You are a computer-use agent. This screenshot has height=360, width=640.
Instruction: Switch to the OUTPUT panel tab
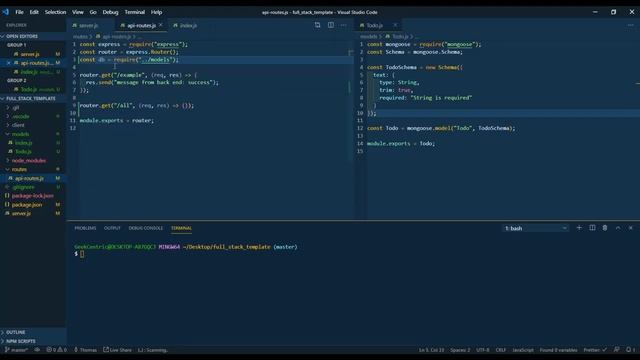coord(112,228)
